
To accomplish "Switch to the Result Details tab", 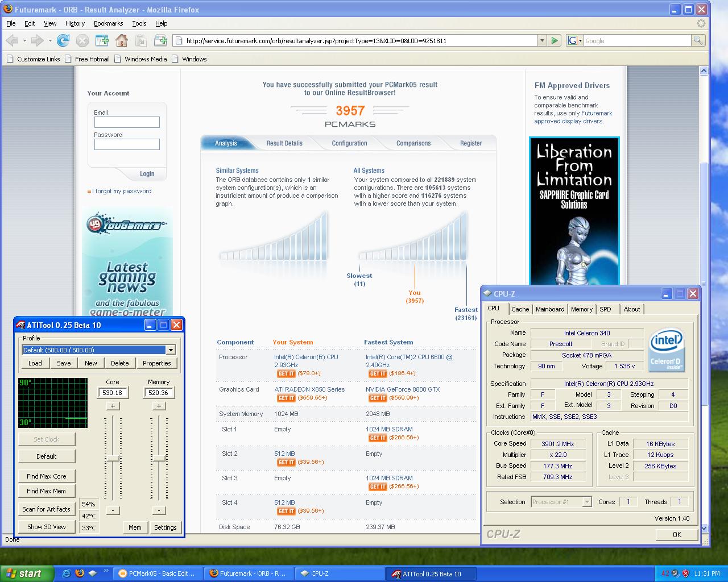I will click(284, 143).
